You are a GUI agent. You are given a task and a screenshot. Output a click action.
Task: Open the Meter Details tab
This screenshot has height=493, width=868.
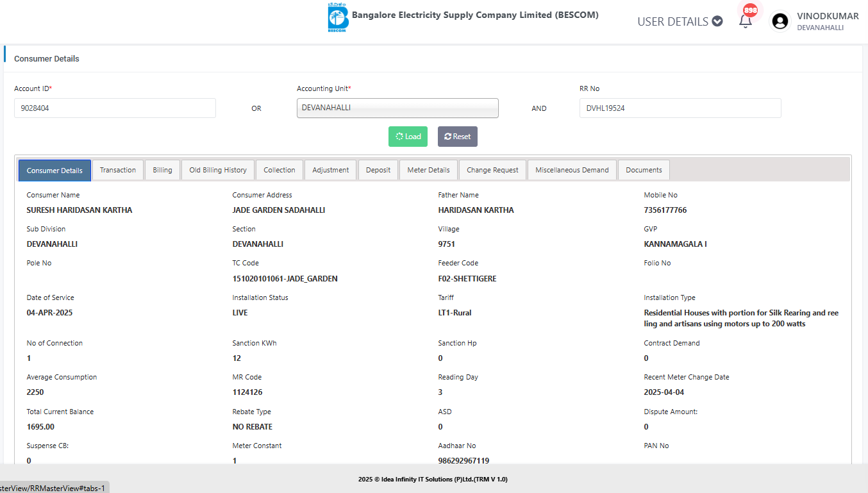(428, 170)
